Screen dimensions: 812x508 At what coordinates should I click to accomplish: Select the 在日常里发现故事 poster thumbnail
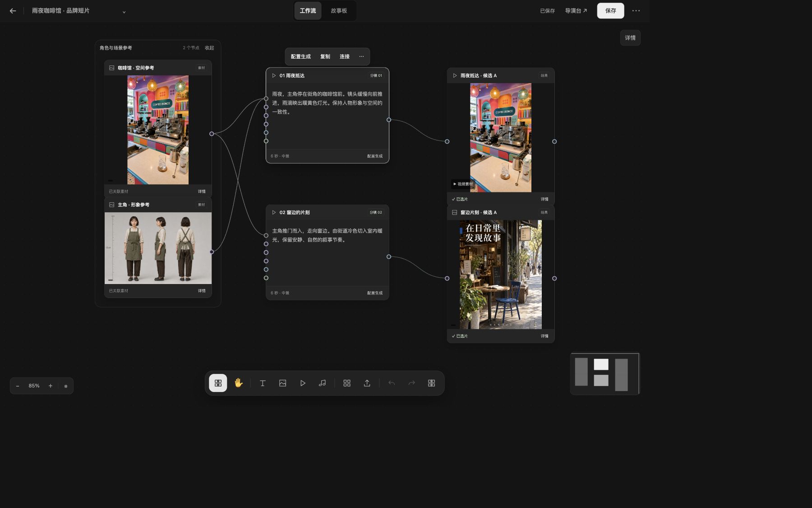point(501,275)
